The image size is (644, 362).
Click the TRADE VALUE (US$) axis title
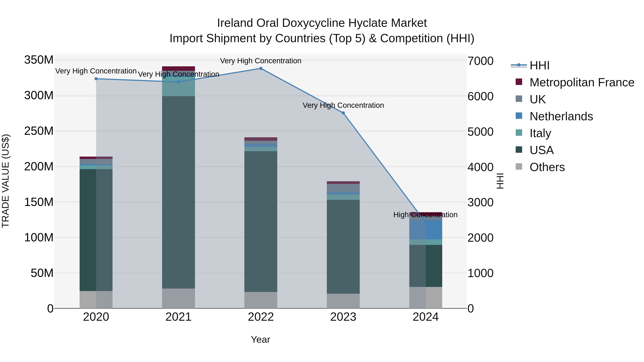click(x=6, y=181)
